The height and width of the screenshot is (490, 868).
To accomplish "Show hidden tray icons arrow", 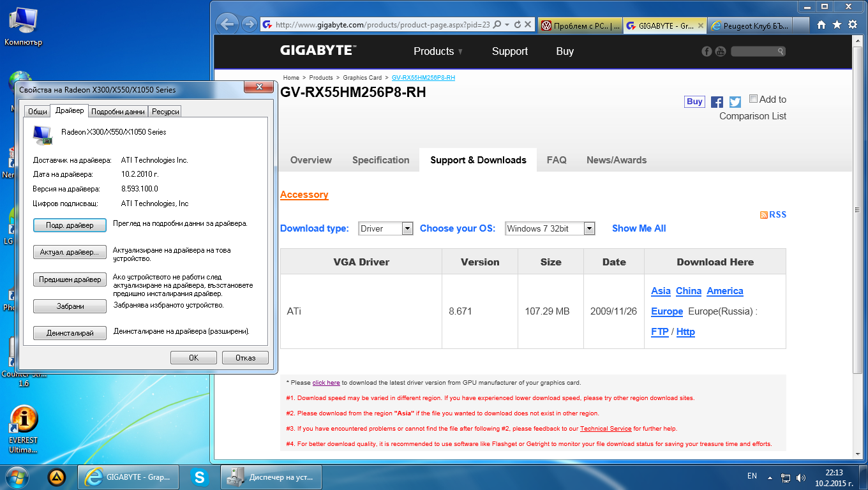I will click(x=770, y=477).
